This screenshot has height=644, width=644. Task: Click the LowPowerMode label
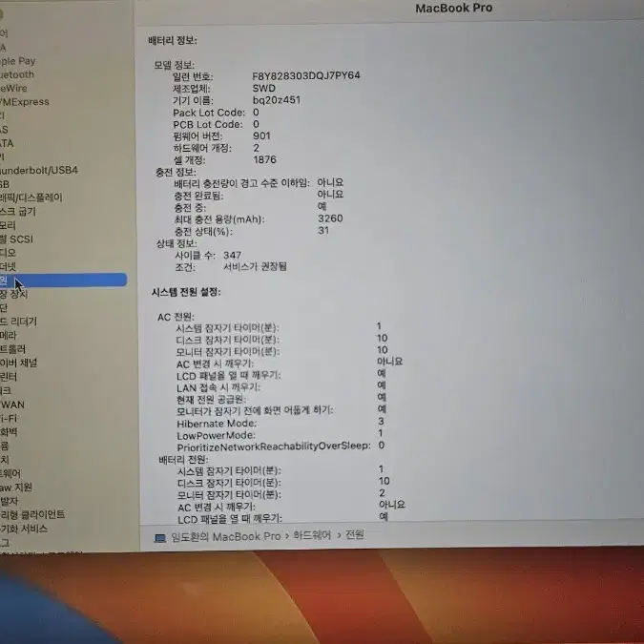(x=216, y=435)
